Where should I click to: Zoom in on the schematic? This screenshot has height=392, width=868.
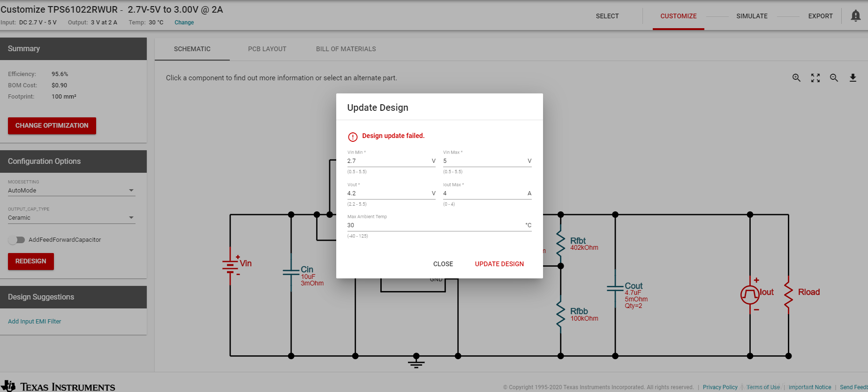(x=796, y=78)
